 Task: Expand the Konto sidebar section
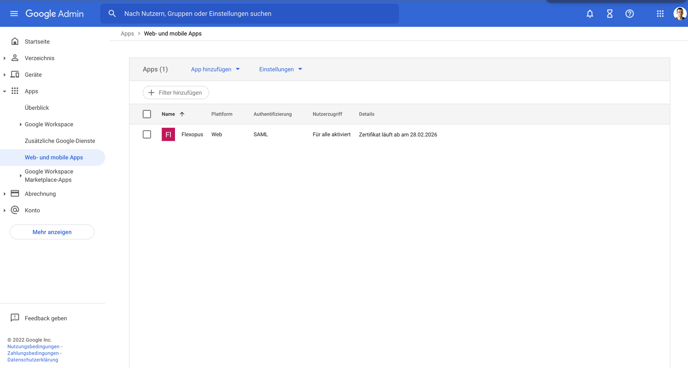pos(4,211)
